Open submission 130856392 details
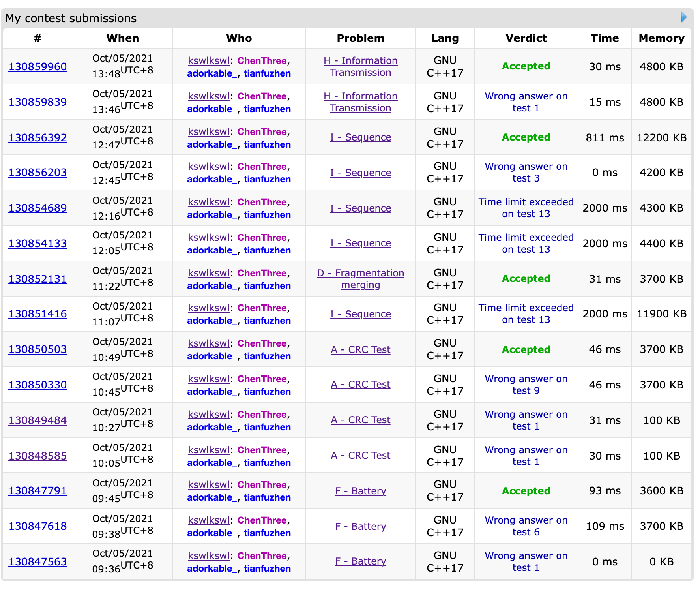Screen dimensions: 700x593 (x=37, y=138)
